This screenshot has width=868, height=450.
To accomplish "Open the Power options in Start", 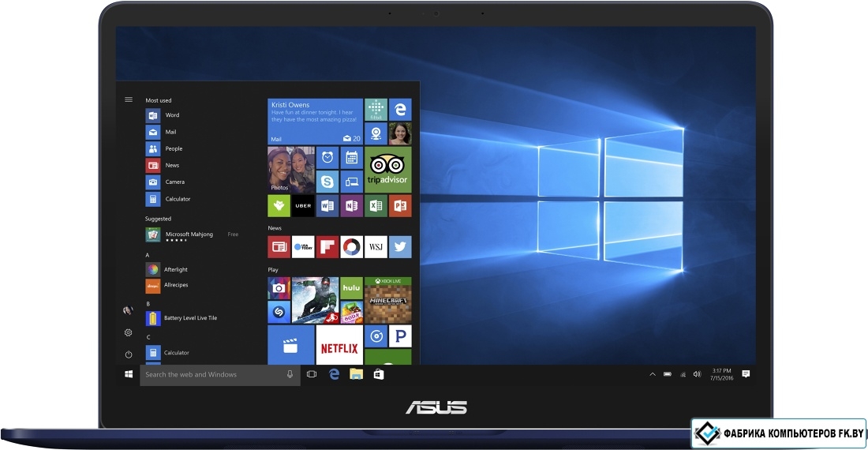I will 128,354.
